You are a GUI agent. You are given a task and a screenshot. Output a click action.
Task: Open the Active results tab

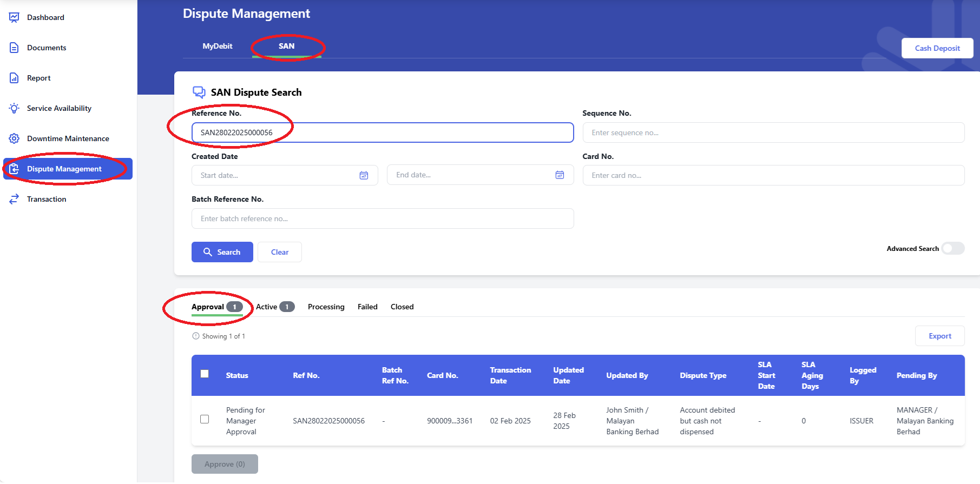pos(275,307)
